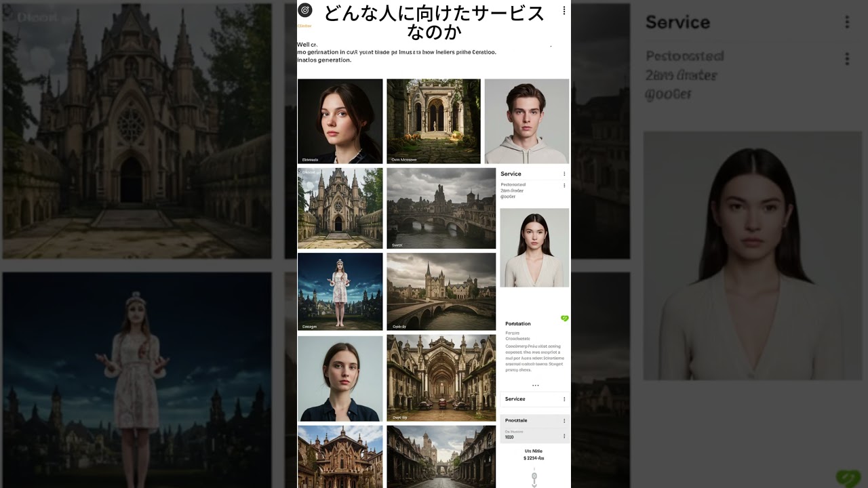Click the Services section label
Screen dimensions: 868x488
pyautogui.click(x=515, y=399)
